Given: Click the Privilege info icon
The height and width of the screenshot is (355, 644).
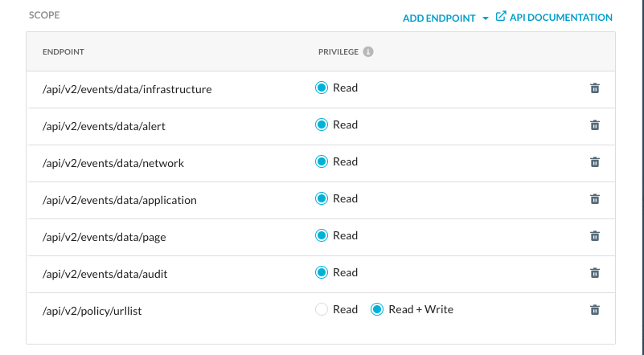Looking at the screenshot, I should (x=368, y=52).
